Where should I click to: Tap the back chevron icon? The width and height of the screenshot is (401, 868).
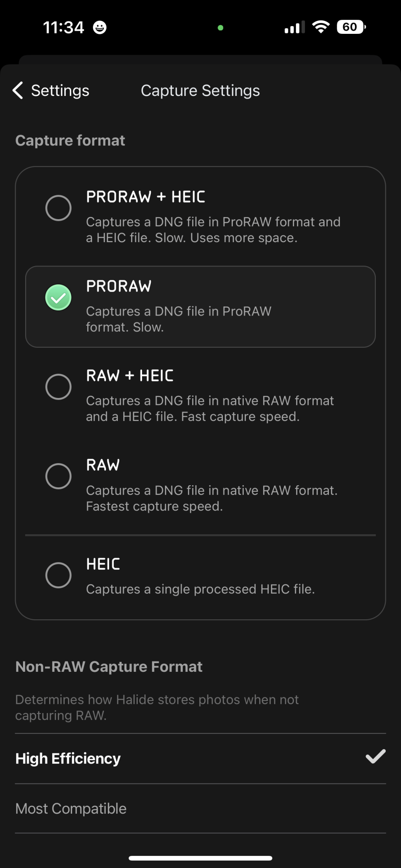18,90
